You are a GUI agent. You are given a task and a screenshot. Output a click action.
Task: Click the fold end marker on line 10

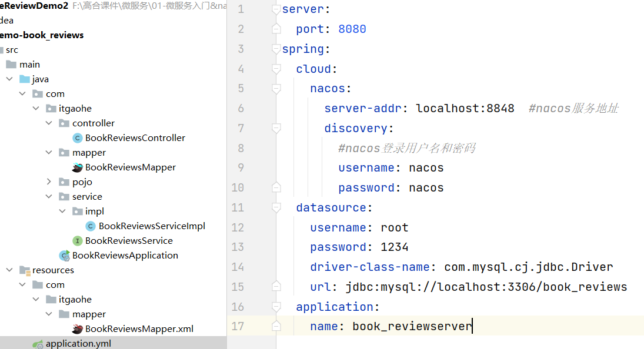[276, 187]
